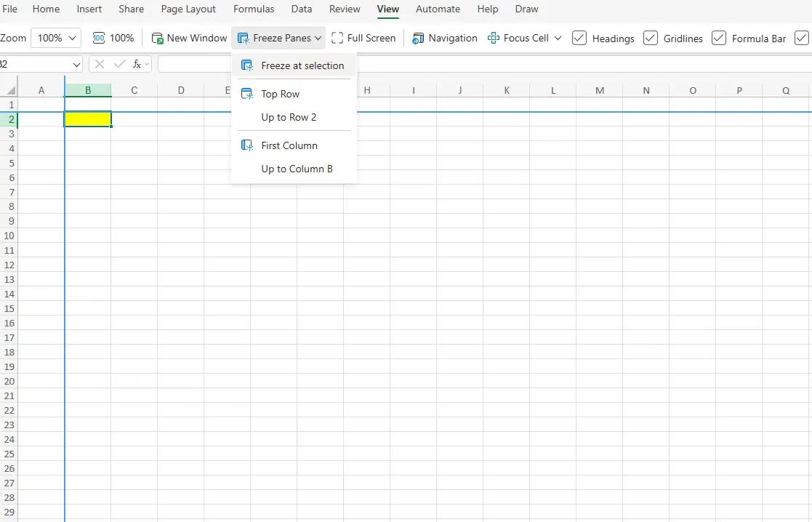812x522 pixels.
Task: Choose Up to Column B option
Action: (297, 169)
